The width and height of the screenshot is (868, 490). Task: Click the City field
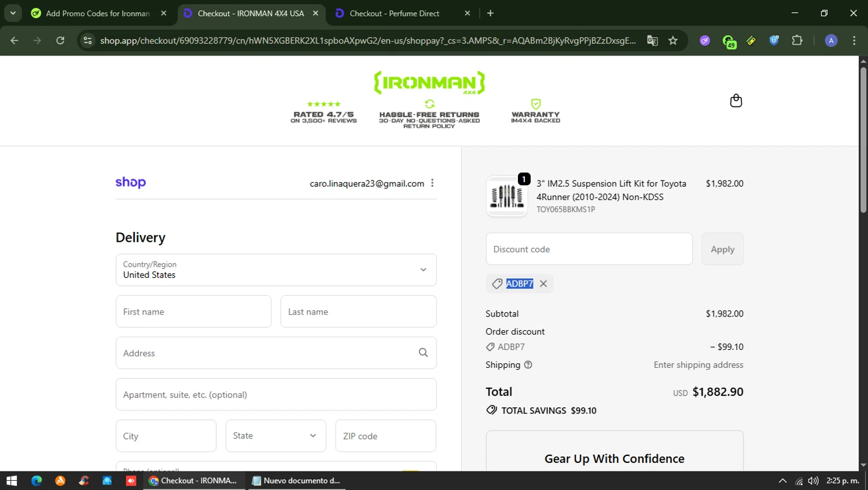(x=166, y=436)
